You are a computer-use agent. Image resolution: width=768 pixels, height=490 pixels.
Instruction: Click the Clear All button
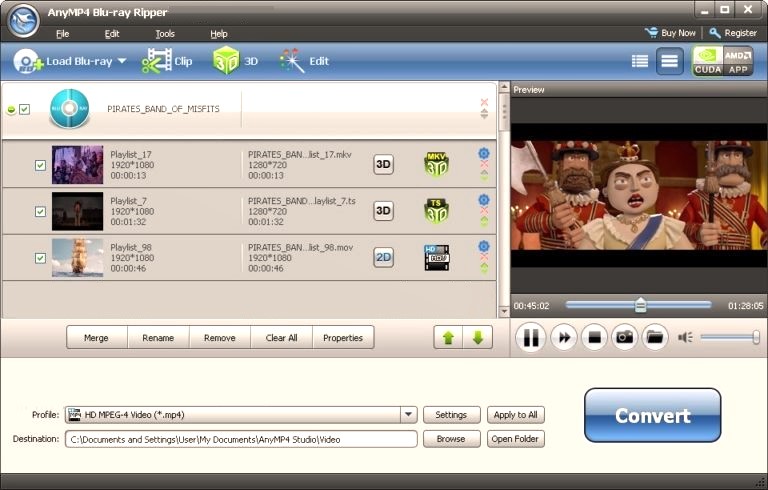(x=282, y=338)
